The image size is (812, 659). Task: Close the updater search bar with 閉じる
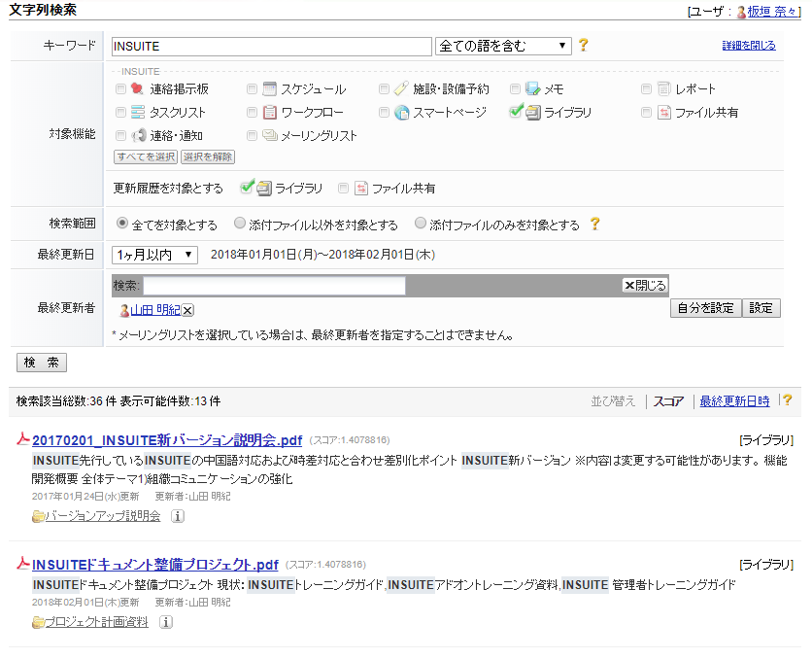645,286
